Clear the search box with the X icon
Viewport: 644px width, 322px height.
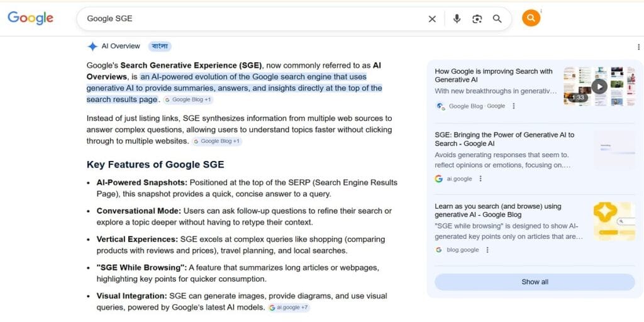point(432,19)
